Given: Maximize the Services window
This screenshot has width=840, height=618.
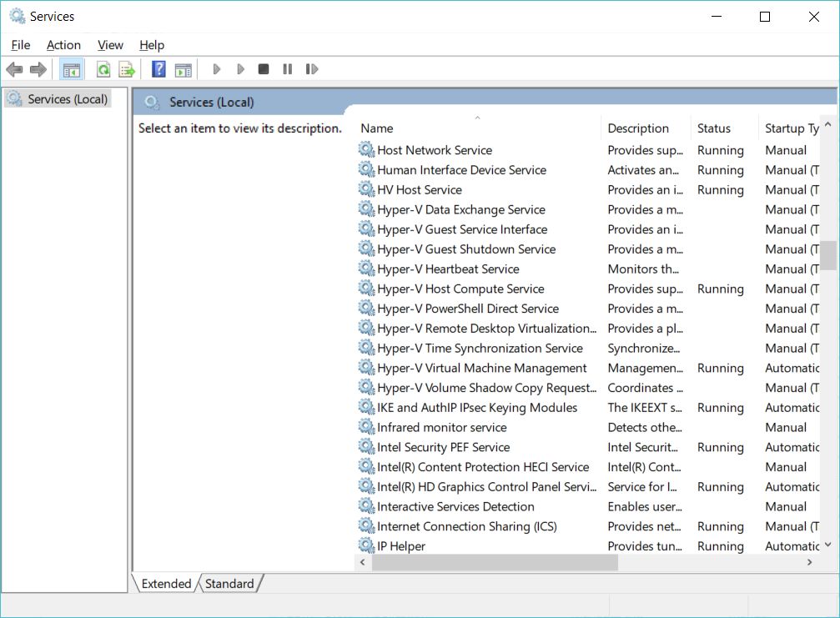Looking at the screenshot, I should point(765,17).
